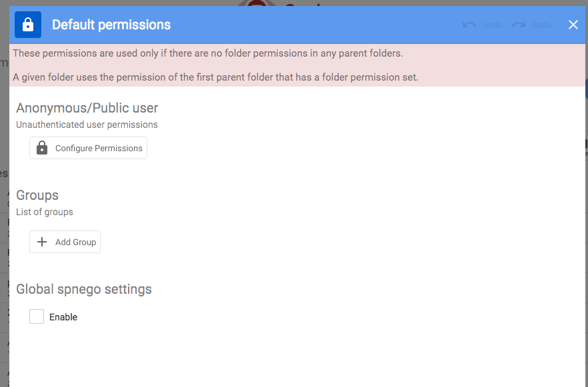588x387 pixels.
Task: Select the Groups section heading
Action: point(37,195)
